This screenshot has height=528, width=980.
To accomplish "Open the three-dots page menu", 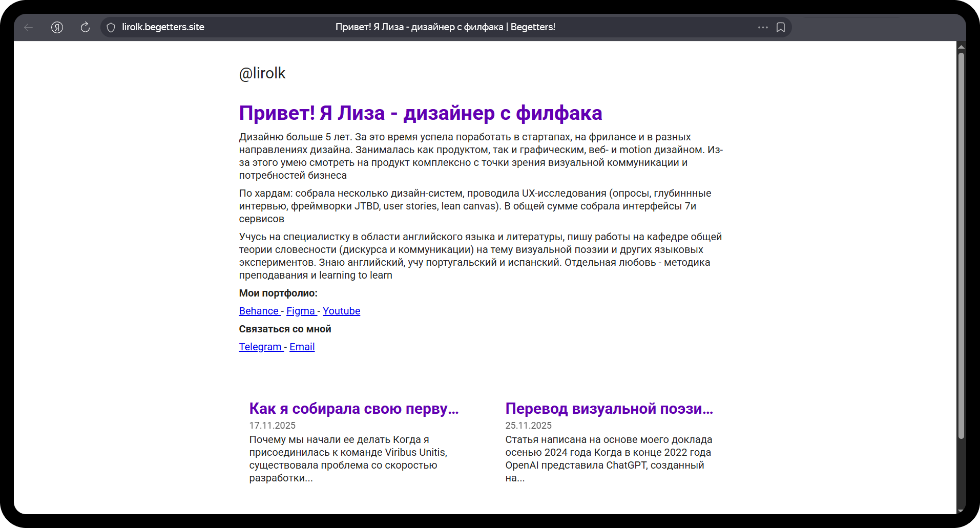I will pyautogui.click(x=763, y=27).
